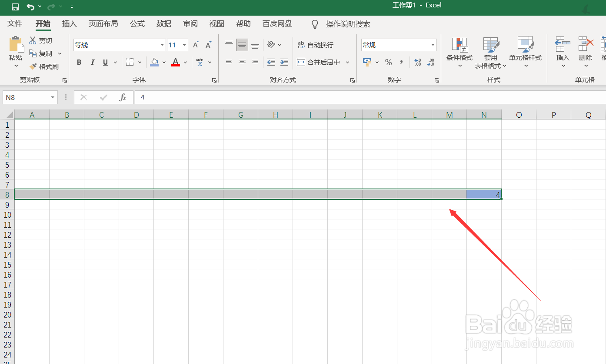Apply percent style
The height and width of the screenshot is (364, 606).
pyautogui.click(x=389, y=62)
